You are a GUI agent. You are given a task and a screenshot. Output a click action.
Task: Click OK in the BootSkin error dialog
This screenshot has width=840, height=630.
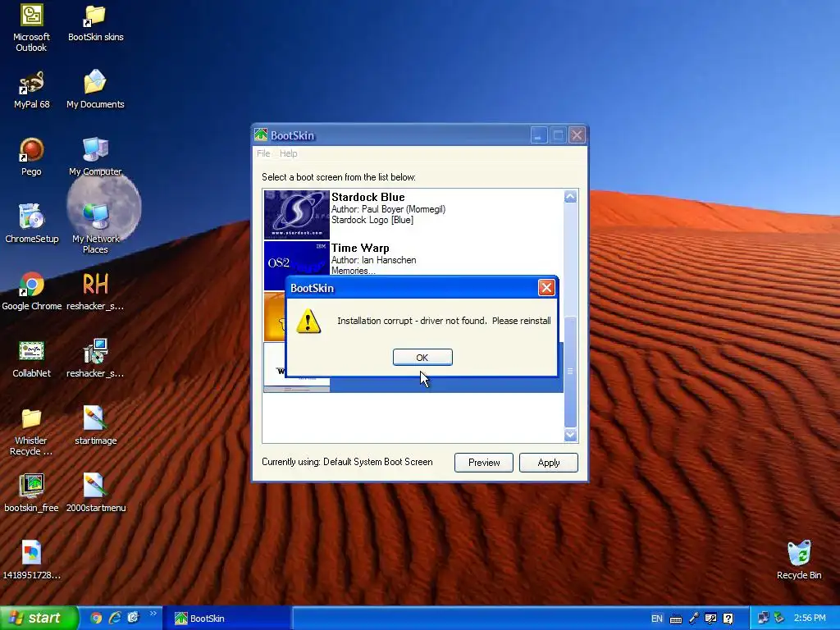(x=422, y=358)
